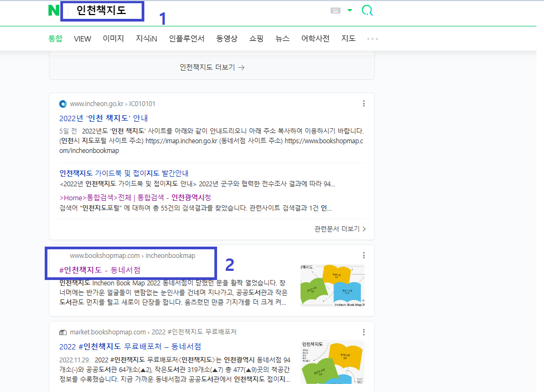Open 통합검색 - 인천광역시청 visited link
Screen dimensions: 544x392
point(135,198)
